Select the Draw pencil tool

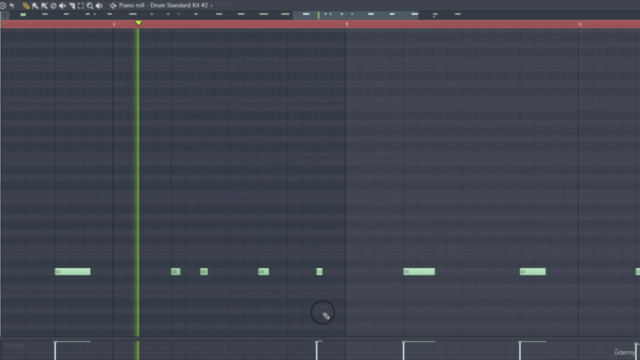[x=26, y=6]
